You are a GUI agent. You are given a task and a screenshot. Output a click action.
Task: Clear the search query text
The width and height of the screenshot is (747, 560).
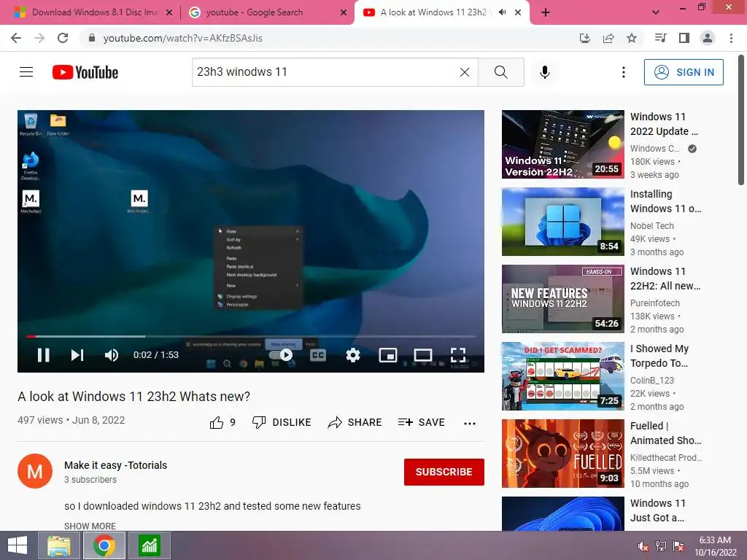tap(465, 72)
